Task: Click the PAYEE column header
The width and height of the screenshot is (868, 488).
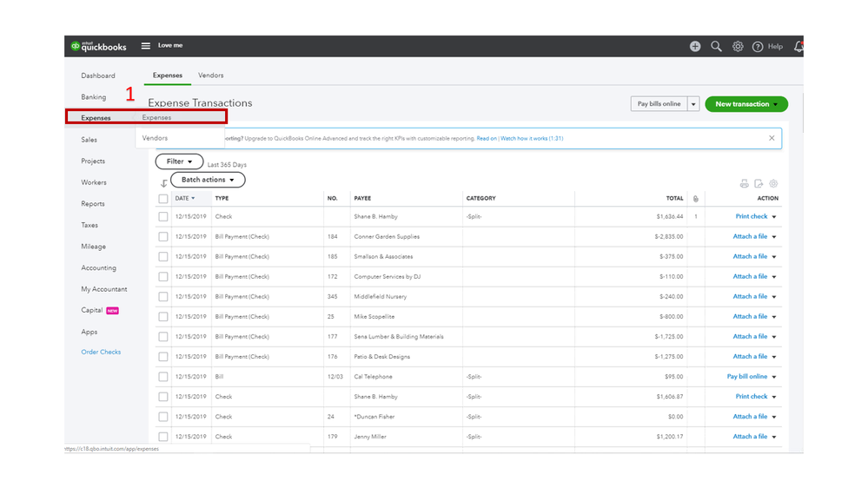Action: pos(362,198)
